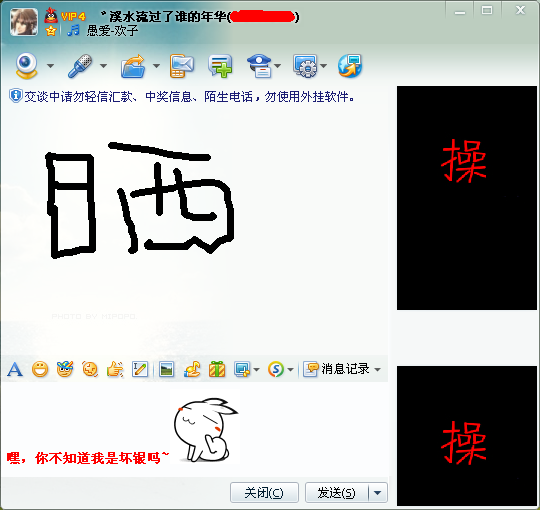540x510 pixels.
Task: Expand report options arrow next to officer icon
Action: pyautogui.click(x=278, y=65)
